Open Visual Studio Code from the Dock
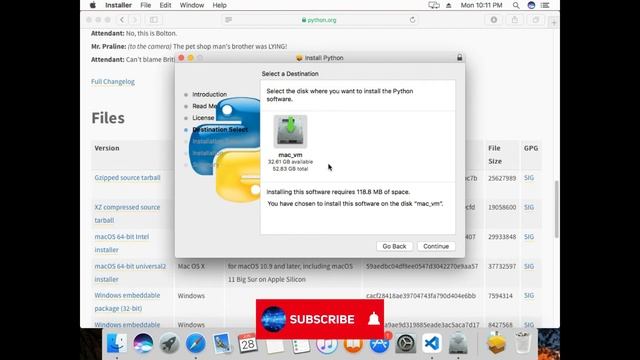 coord(431,343)
